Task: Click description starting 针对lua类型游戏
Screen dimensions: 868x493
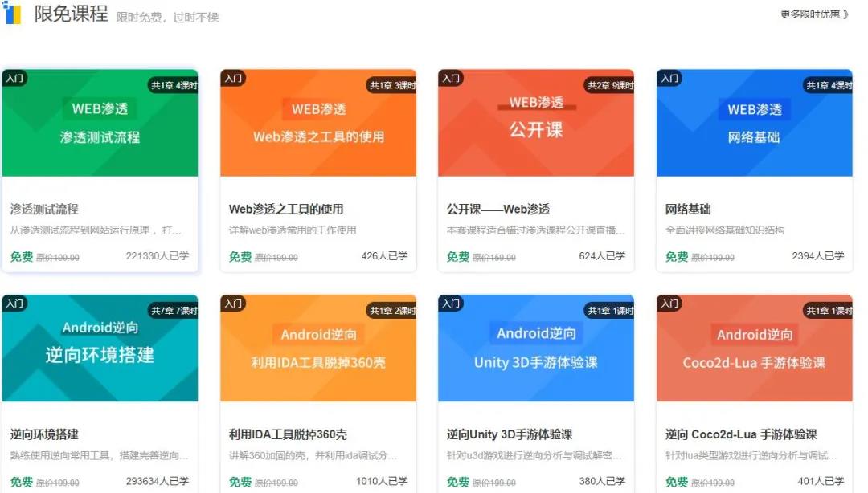Action: click(751, 455)
